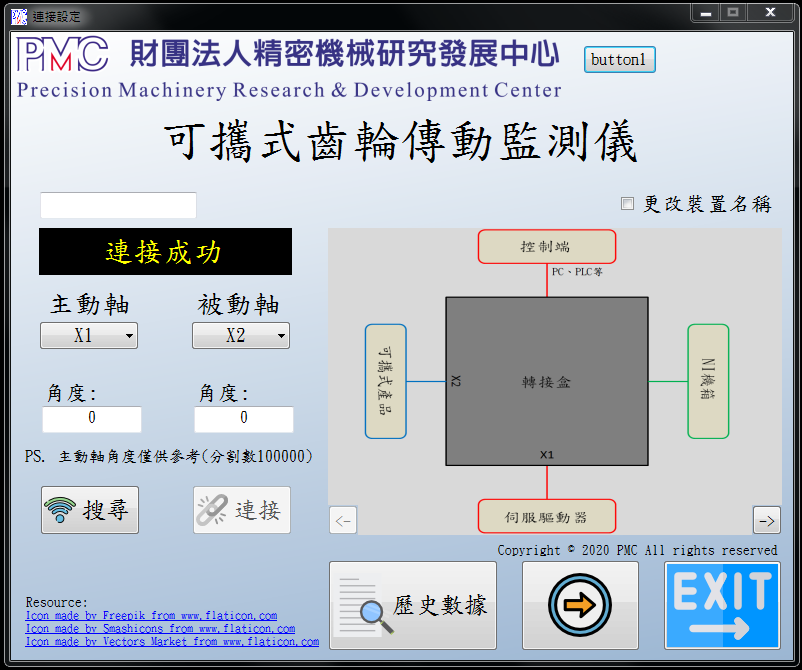Click the 轉接盒 gray box in diagram

click(547, 382)
